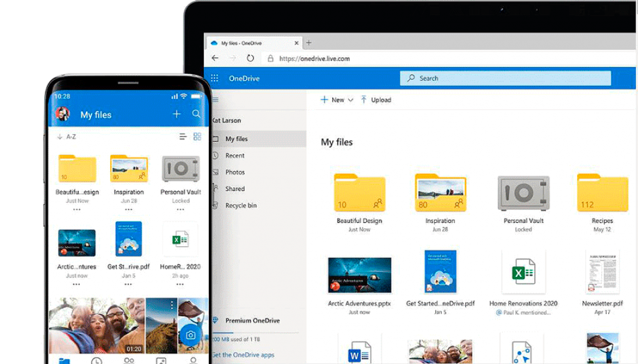Open the app launcher grid in OneDrive header
Viewport: 638px width, 364px height.
(x=214, y=78)
